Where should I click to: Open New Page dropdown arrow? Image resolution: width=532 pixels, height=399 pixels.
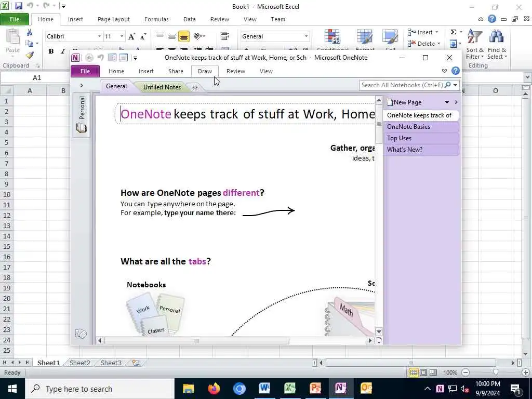(x=447, y=102)
